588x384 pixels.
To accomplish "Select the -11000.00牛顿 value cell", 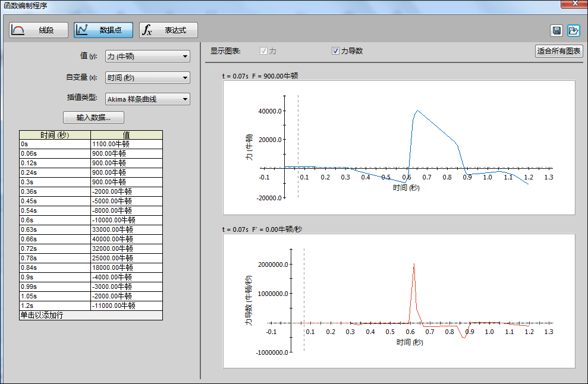I will 127,306.
